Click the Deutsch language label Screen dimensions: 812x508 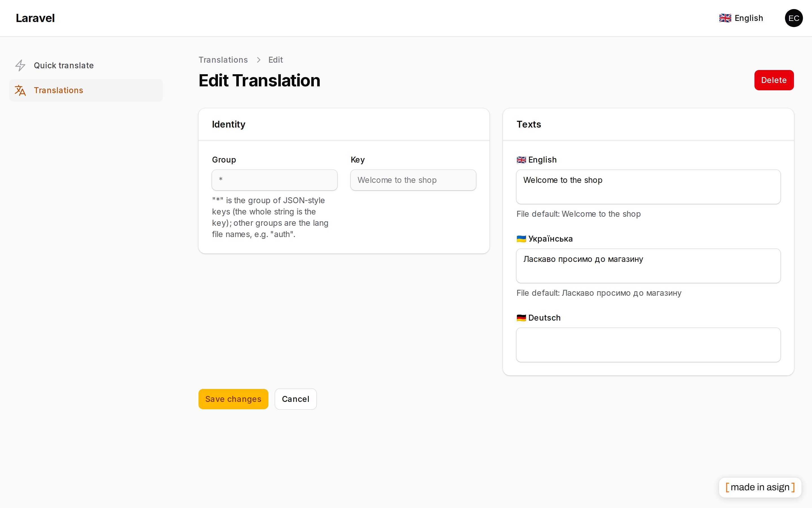coord(544,318)
